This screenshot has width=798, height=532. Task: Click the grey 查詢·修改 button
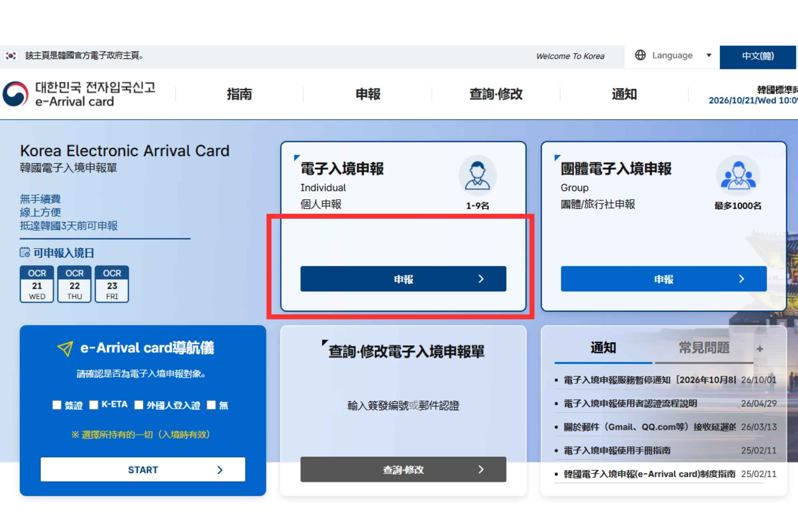click(x=403, y=469)
